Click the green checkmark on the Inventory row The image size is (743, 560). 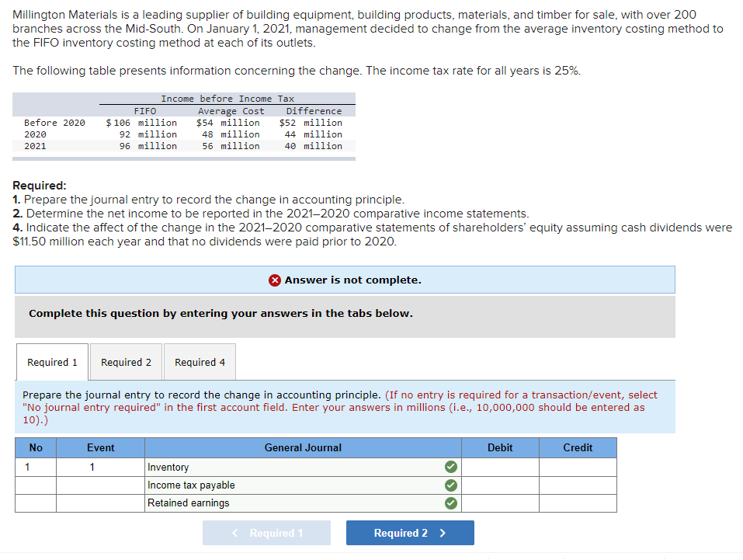451,467
